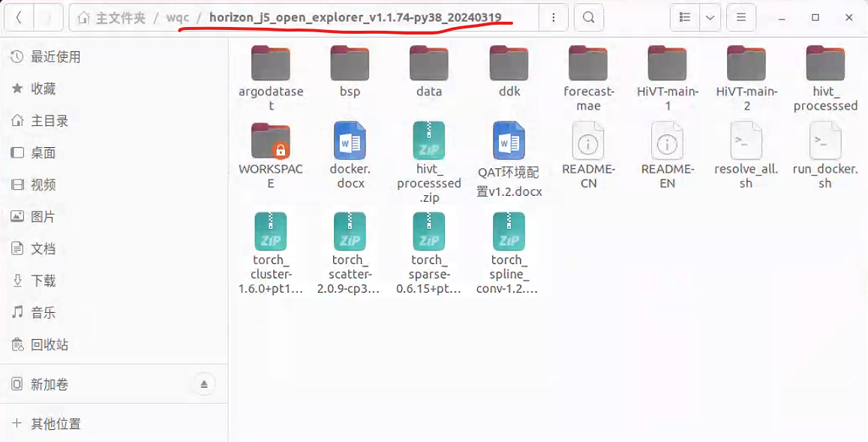
Task: Go to 下载 in sidebar
Action: pos(43,281)
